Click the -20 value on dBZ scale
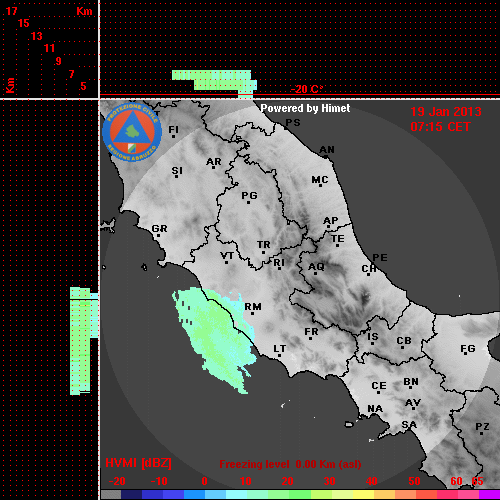 (x=117, y=481)
